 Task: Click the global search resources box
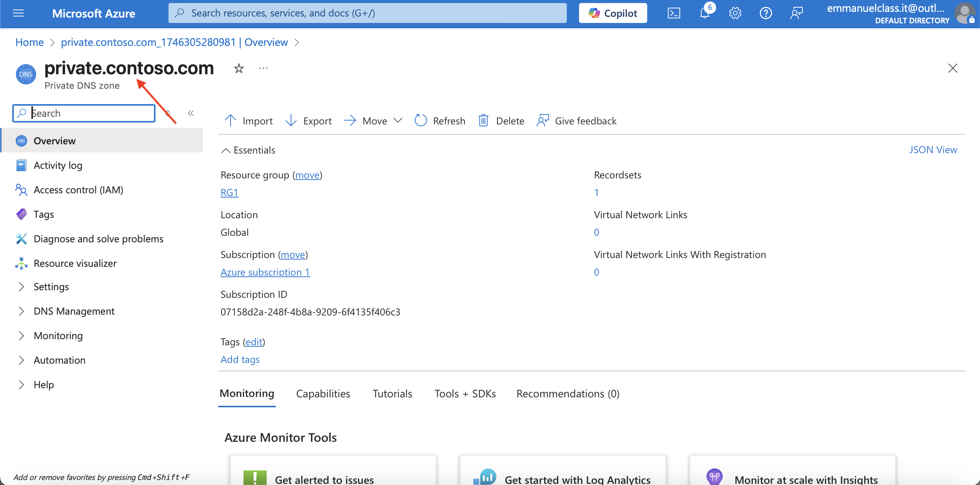pyautogui.click(x=367, y=13)
